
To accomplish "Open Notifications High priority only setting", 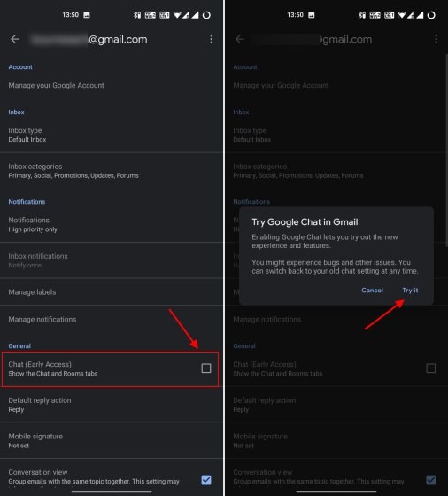I will [x=112, y=225].
